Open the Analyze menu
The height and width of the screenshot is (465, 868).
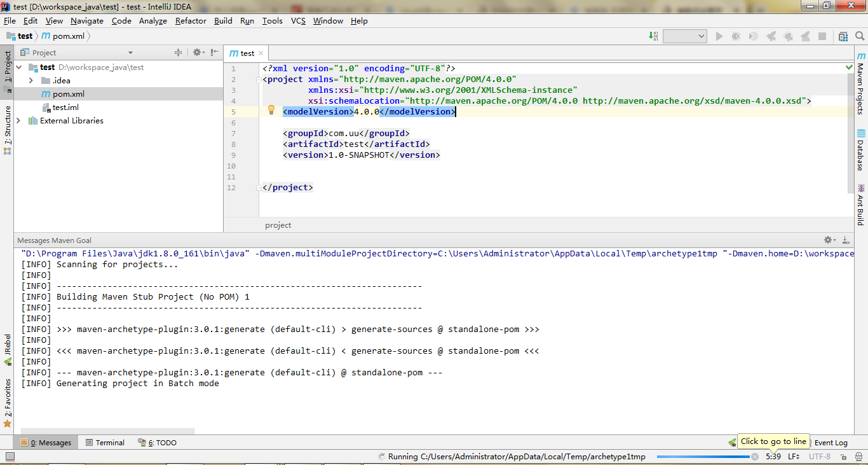click(x=153, y=20)
